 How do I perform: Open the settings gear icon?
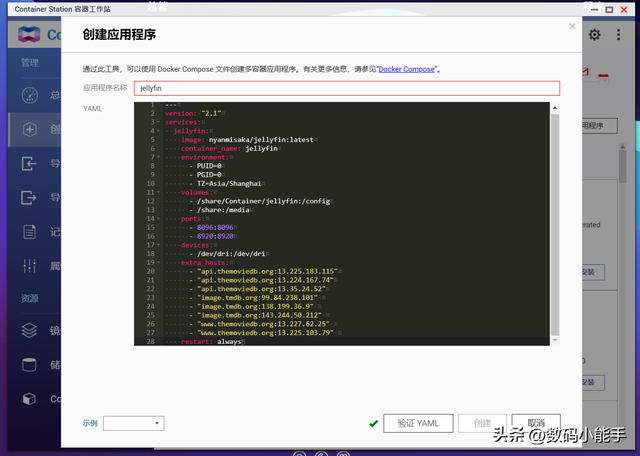595,34
